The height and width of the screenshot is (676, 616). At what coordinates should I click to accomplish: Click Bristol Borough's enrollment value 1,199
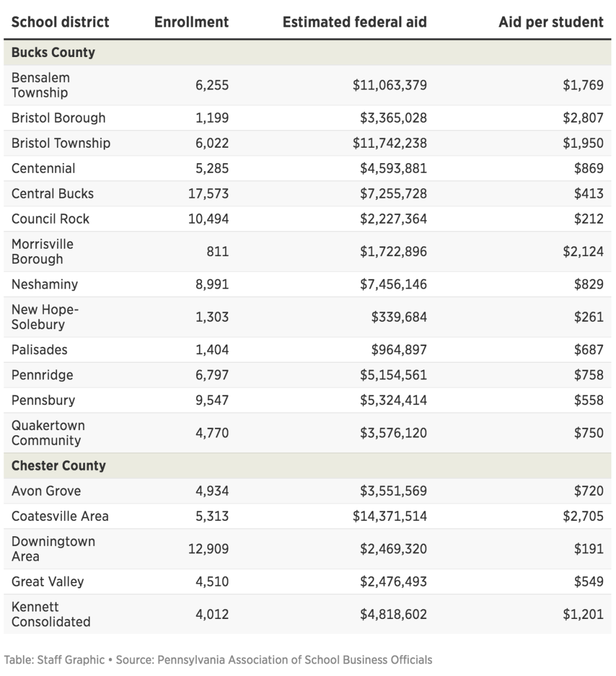[212, 118]
